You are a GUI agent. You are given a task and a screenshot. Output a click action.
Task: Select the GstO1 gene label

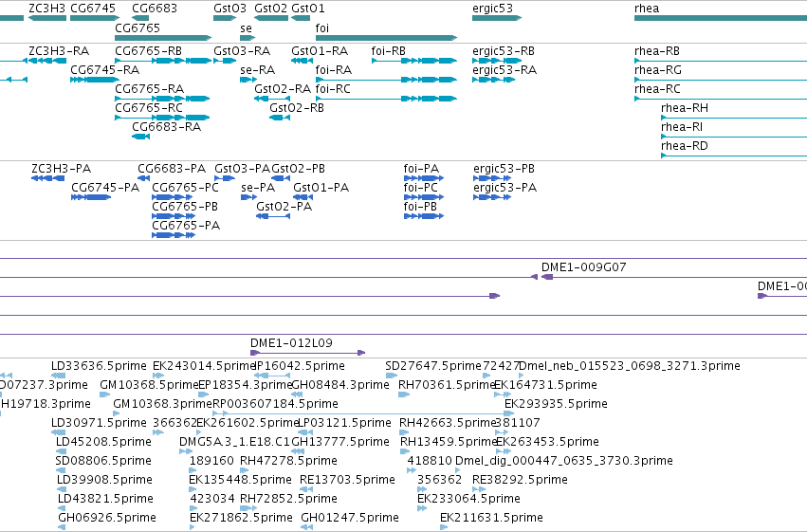click(308, 9)
